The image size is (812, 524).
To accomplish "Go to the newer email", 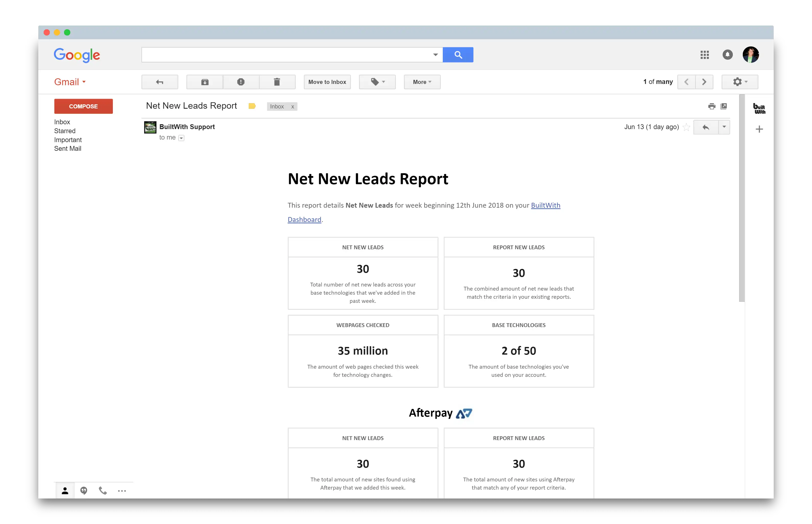I will pos(686,82).
